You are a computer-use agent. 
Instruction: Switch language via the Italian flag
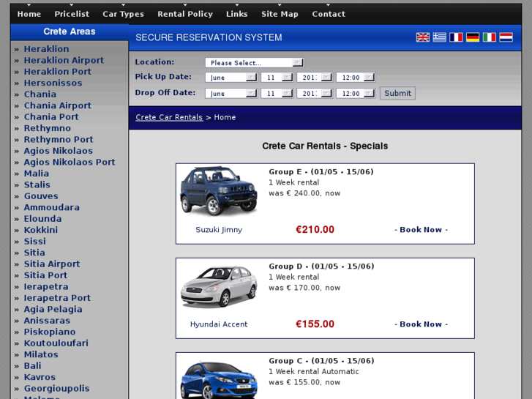(x=489, y=37)
